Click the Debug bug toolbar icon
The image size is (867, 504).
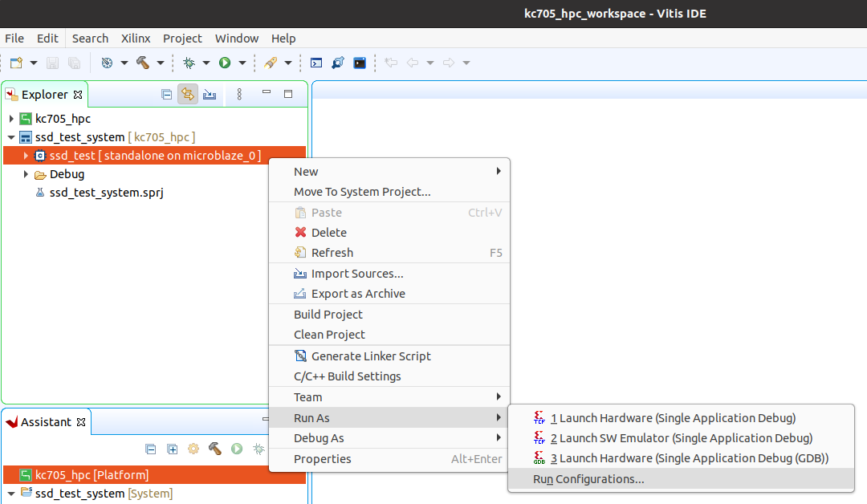pyautogui.click(x=189, y=63)
